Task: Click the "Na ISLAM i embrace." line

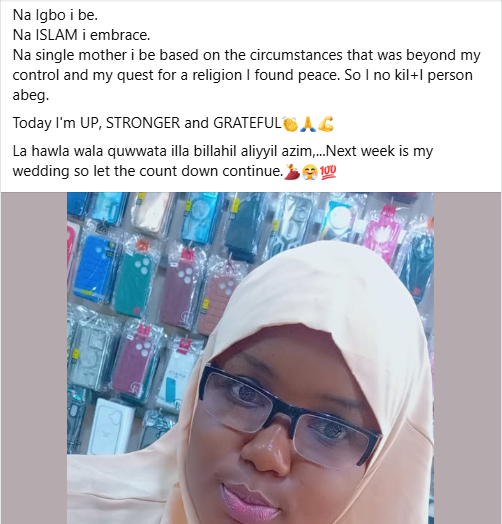Action: tap(81, 35)
